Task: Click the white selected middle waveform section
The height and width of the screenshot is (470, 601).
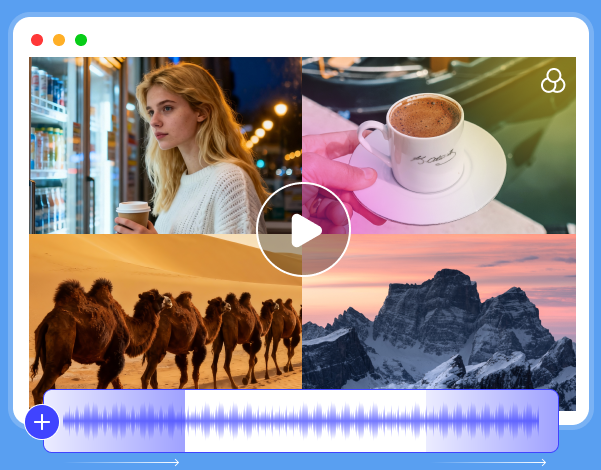Action: 305,421
